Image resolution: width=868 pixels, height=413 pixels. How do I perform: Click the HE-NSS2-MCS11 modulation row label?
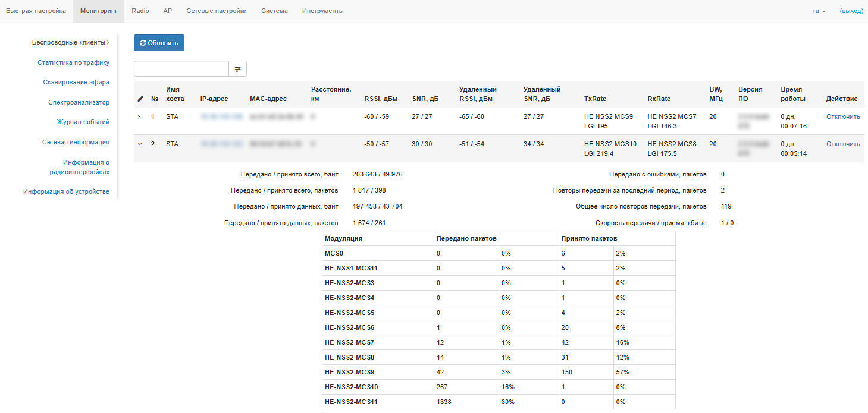(351, 402)
